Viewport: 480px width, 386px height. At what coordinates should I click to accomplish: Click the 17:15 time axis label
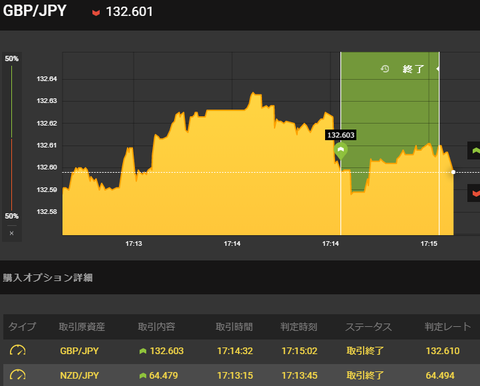(x=429, y=244)
